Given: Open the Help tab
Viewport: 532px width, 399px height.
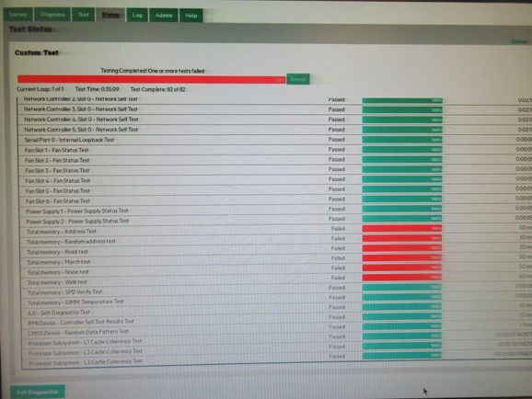Looking at the screenshot, I should (191, 16).
